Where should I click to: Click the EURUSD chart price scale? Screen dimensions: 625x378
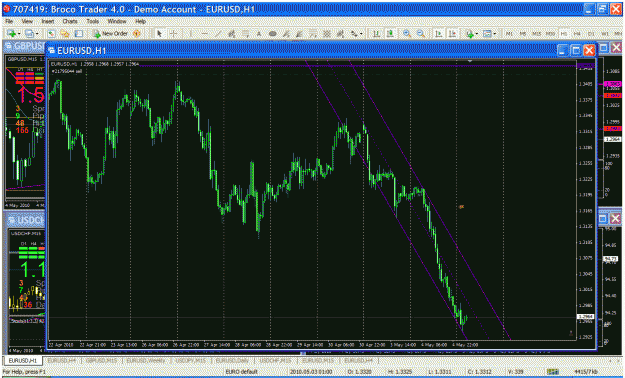586,199
